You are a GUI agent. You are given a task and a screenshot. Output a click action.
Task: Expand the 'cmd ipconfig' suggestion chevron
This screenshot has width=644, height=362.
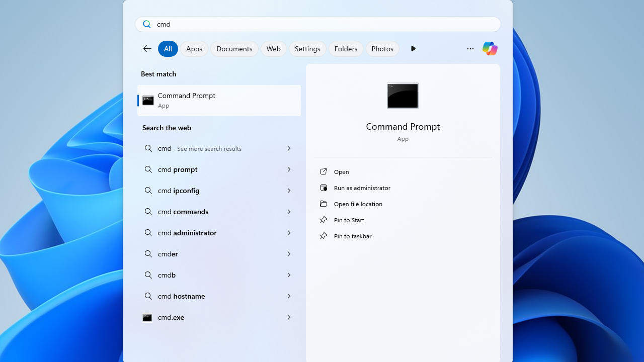[289, 191]
